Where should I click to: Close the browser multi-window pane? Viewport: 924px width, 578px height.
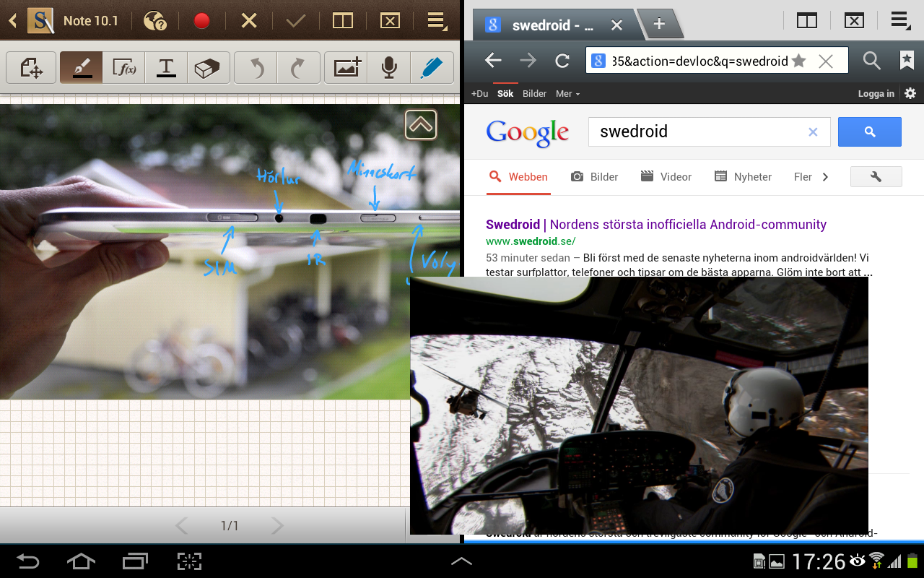[x=854, y=20]
